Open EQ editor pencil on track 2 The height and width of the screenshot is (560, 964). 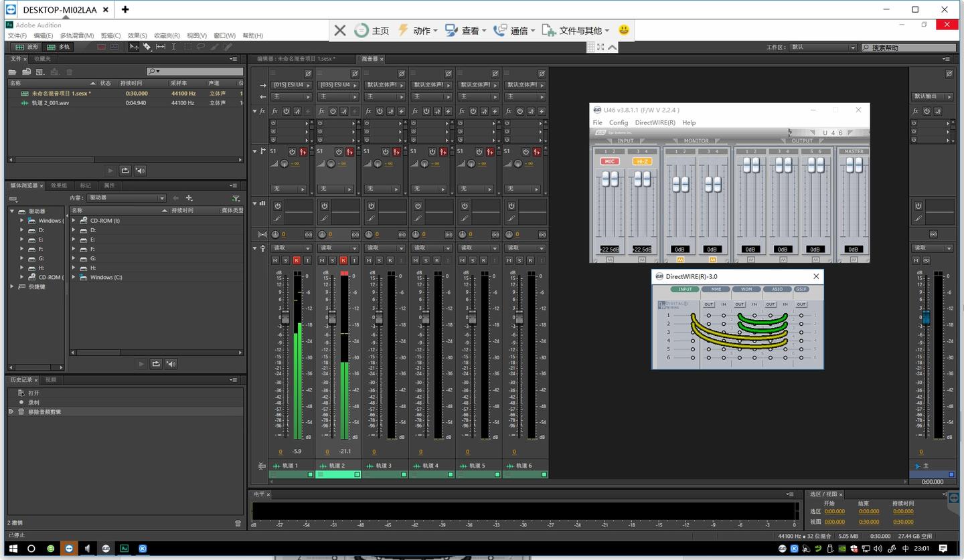(325, 218)
